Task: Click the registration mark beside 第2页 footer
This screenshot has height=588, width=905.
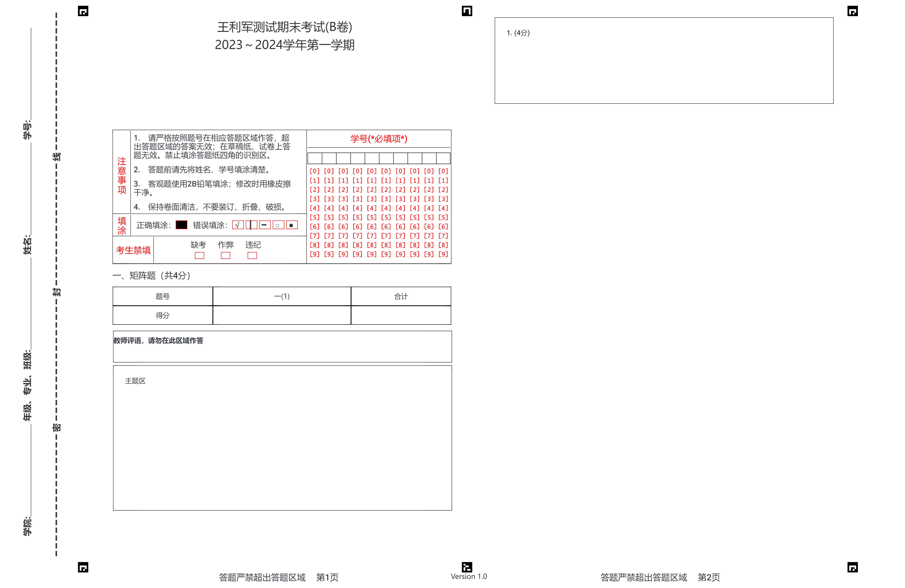Action: pyautogui.click(x=853, y=567)
